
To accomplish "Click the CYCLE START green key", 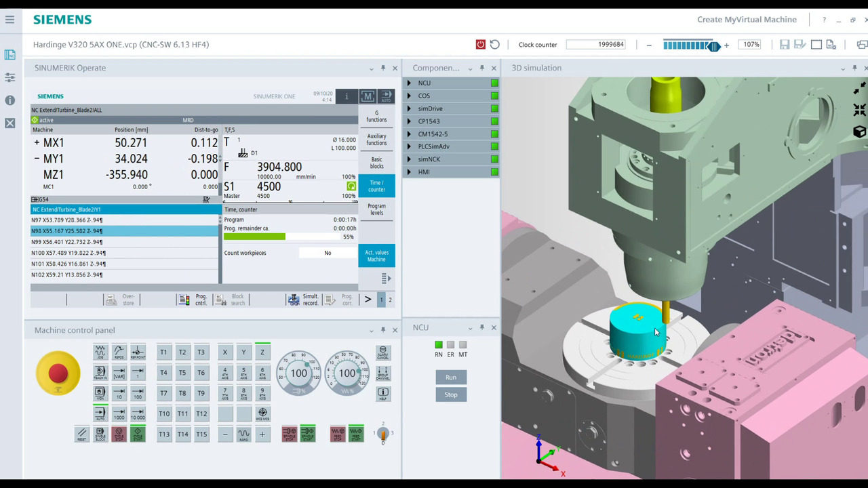I will point(138,434).
